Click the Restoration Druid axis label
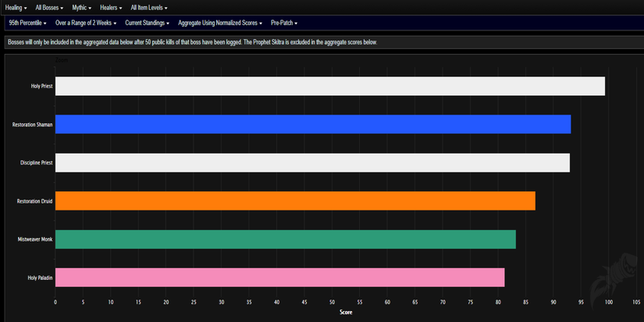The height and width of the screenshot is (322, 644). pyautogui.click(x=34, y=201)
